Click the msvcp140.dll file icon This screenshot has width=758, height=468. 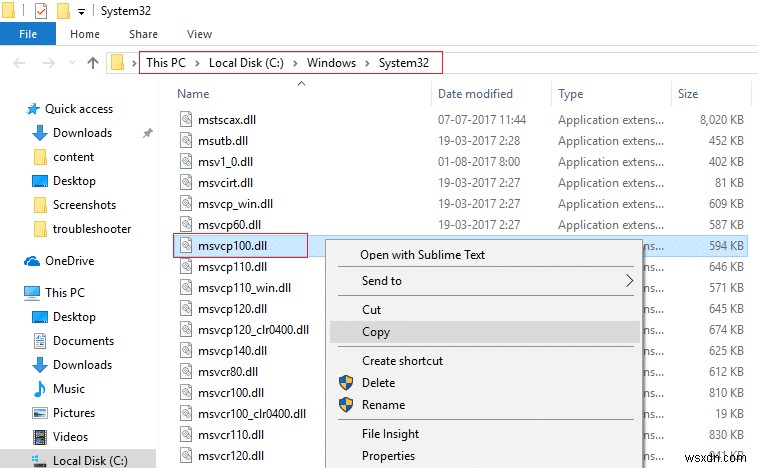pos(186,351)
